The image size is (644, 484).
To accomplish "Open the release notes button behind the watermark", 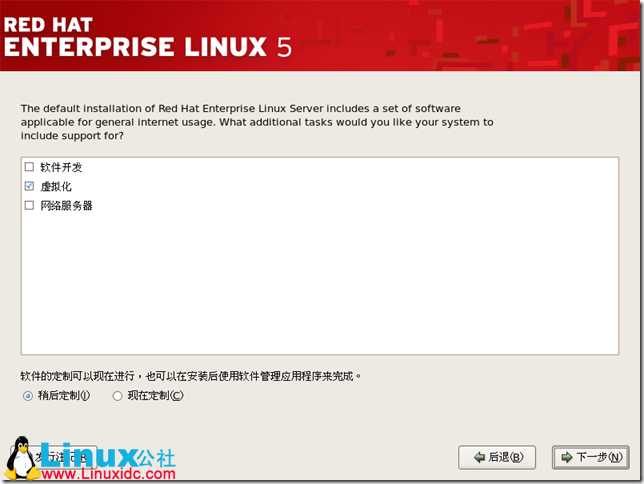I will coord(53,457).
